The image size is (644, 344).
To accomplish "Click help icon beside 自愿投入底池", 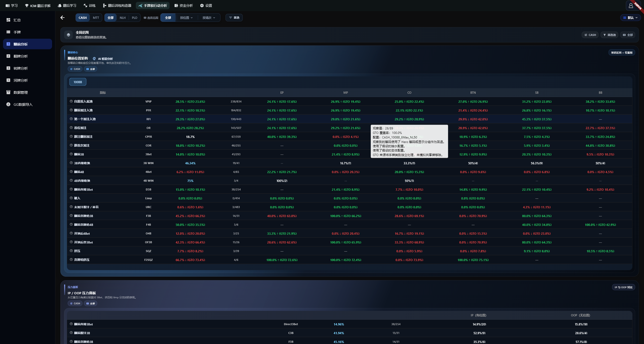I will click(x=71, y=101).
